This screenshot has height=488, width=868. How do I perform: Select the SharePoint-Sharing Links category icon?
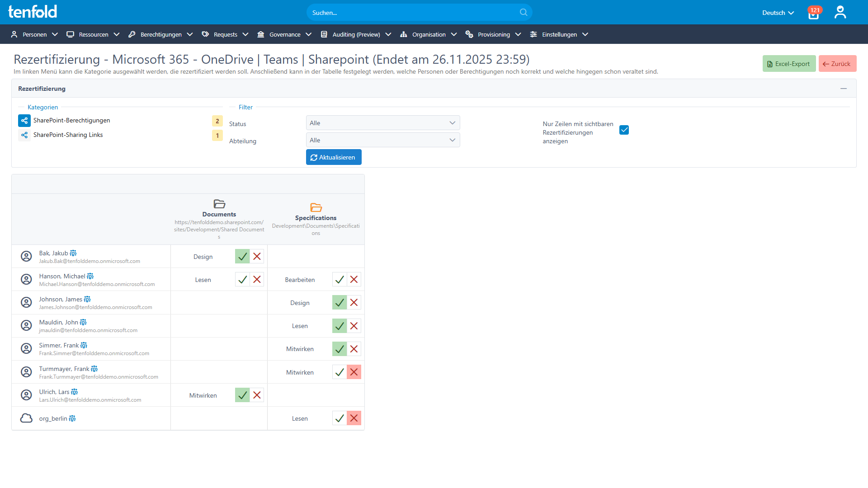24,135
